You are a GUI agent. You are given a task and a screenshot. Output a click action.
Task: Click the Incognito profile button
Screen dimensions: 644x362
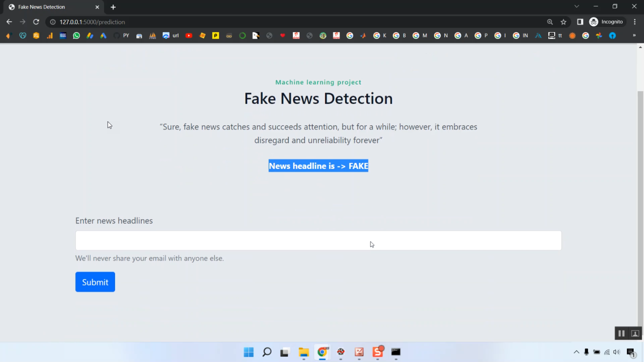point(607,22)
